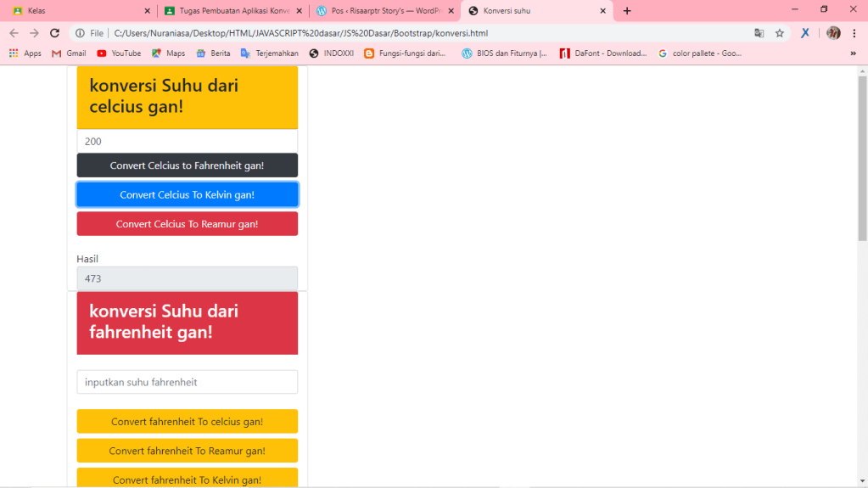
Task: Open the Gmail bookmark
Action: click(69, 53)
